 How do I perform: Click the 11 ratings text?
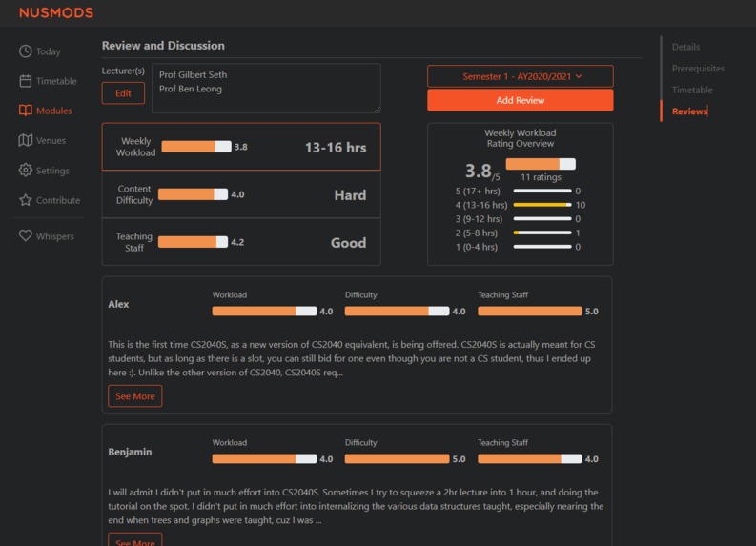pyautogui.click(x=541, y=177)
